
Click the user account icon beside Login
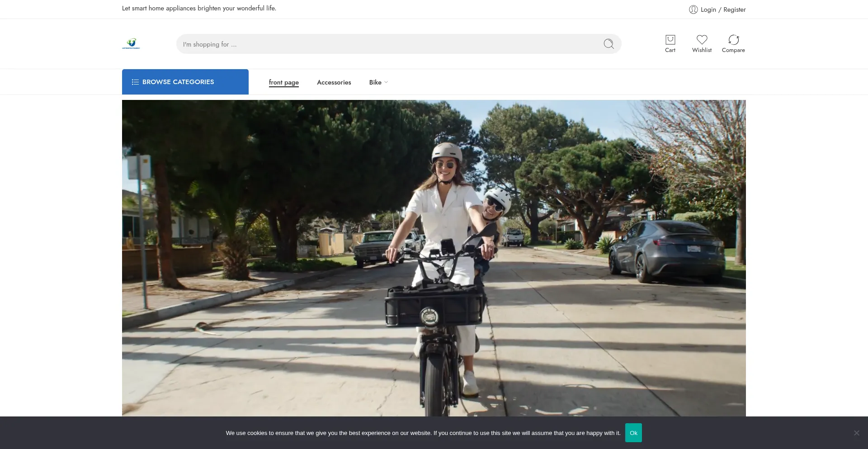coord(693,9)
